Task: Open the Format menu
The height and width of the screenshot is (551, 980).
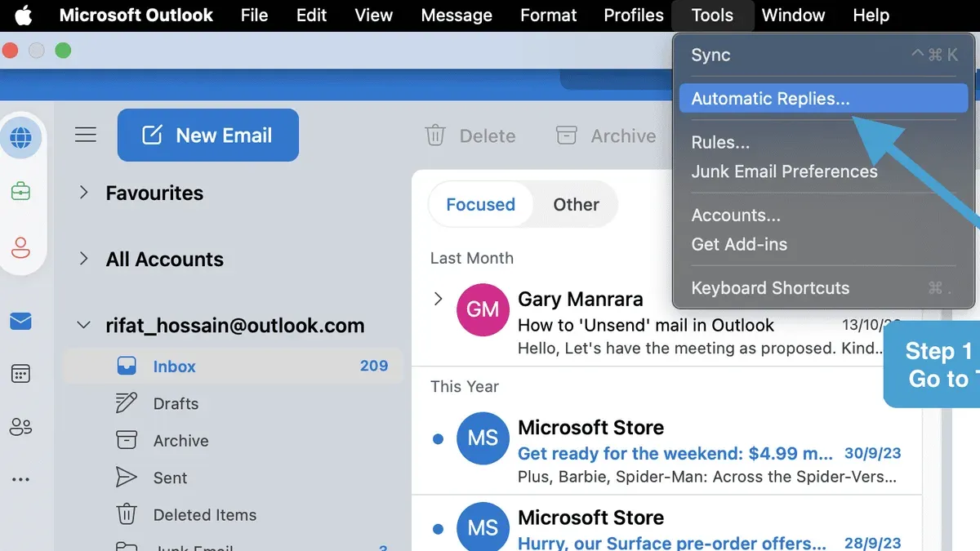Action: [x=549, y=16]
